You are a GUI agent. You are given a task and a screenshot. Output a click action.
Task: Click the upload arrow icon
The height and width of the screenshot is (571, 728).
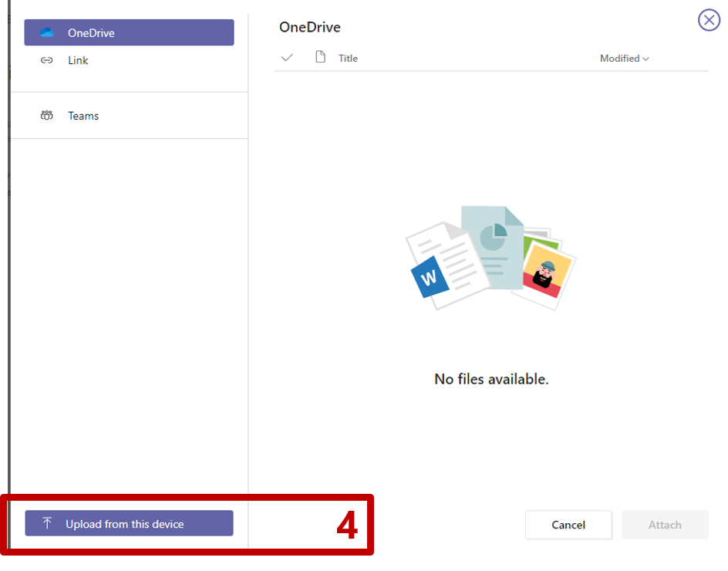click(47, 524)
